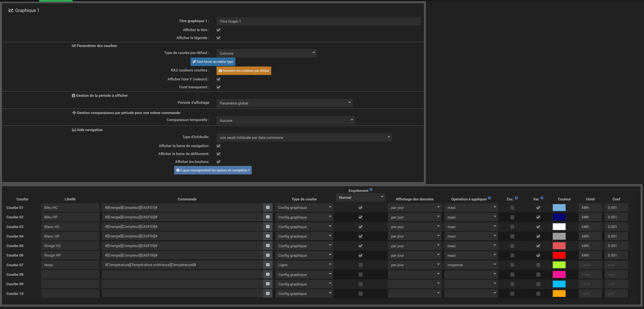The image size is (644, 309).
Task: Click Remettre les couleurs par défaut button
Action: tap(244, 71)
